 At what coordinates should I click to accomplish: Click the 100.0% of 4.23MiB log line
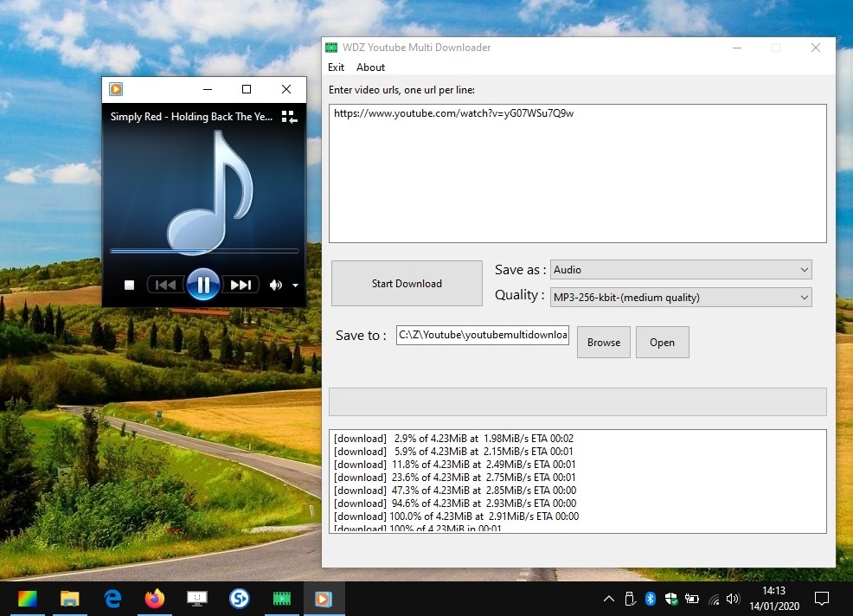coord(456,516)
